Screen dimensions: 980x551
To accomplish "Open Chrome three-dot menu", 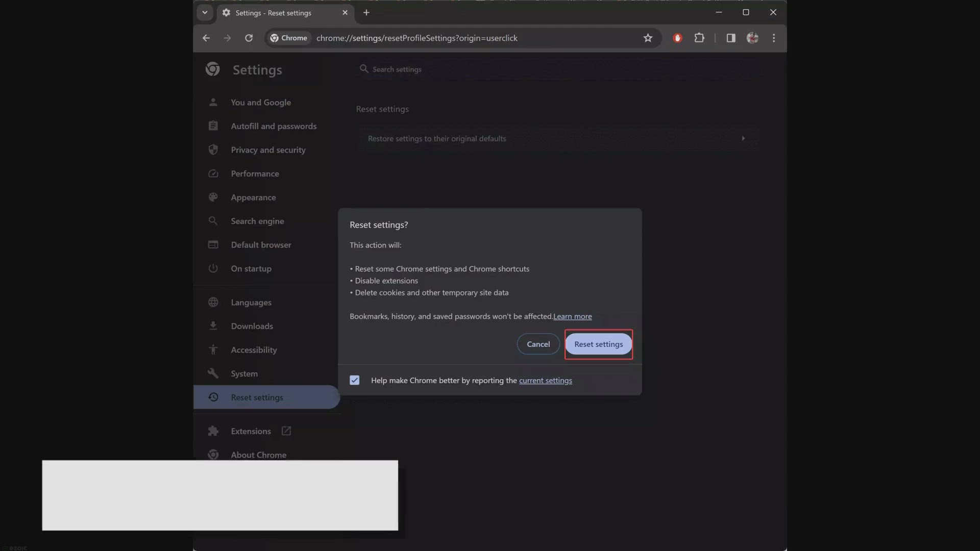I will pyautogui.click(x=774, y=38).
